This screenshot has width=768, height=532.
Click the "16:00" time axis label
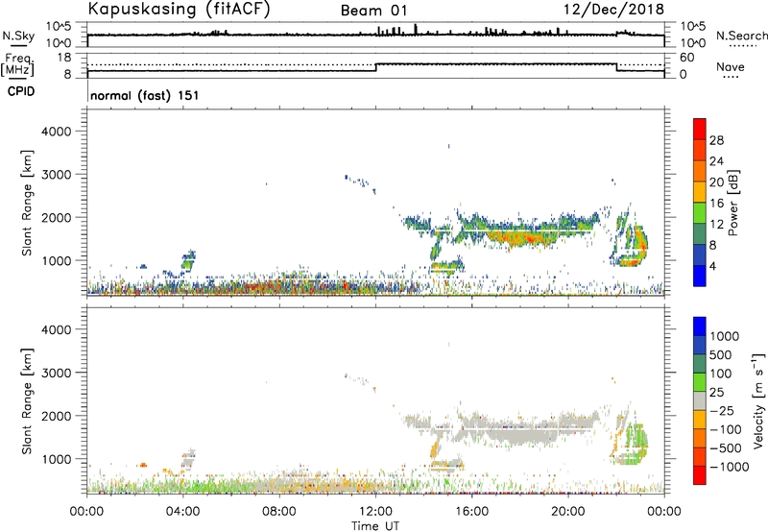[471, 512]
